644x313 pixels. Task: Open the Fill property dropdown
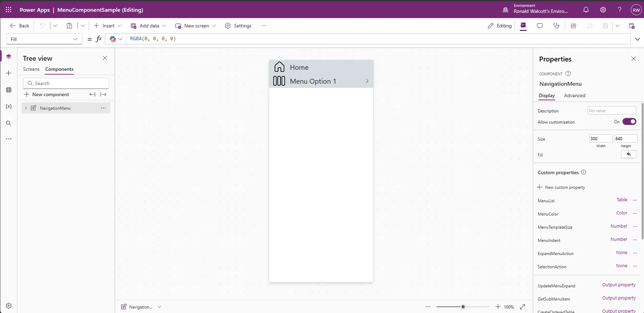pos(44,39)
